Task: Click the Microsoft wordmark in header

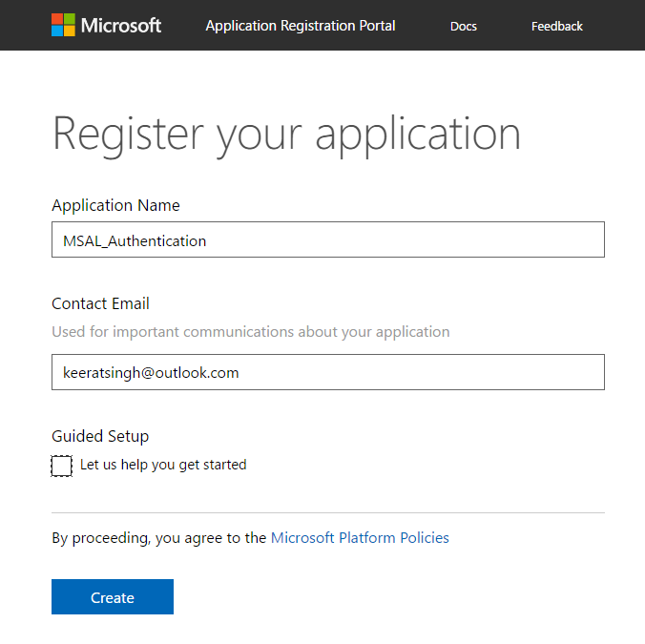Action: 121,26
